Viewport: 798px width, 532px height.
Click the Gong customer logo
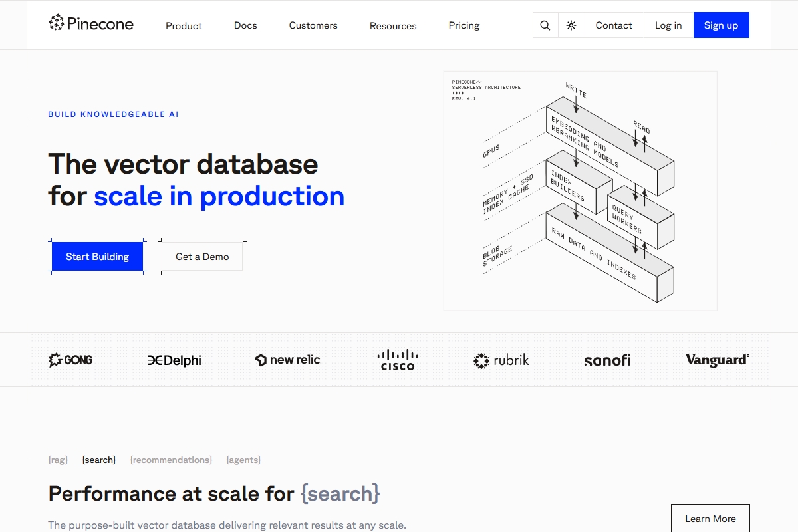(x=70, y=360)
